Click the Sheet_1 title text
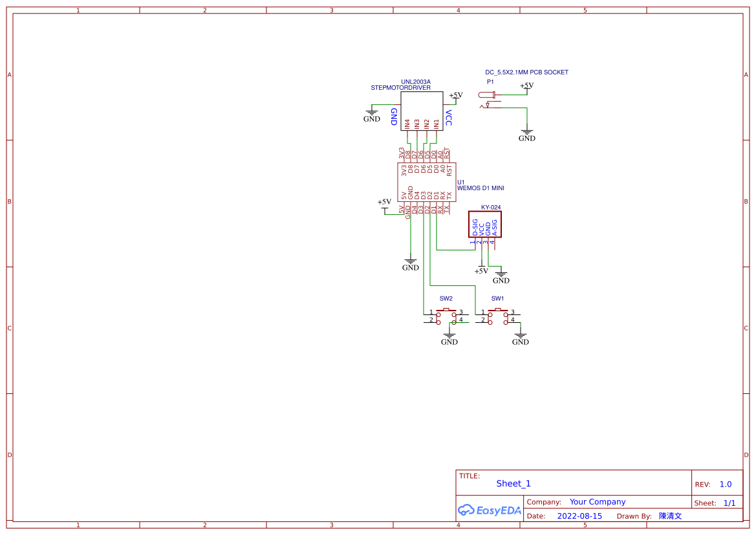 (513, 483)
